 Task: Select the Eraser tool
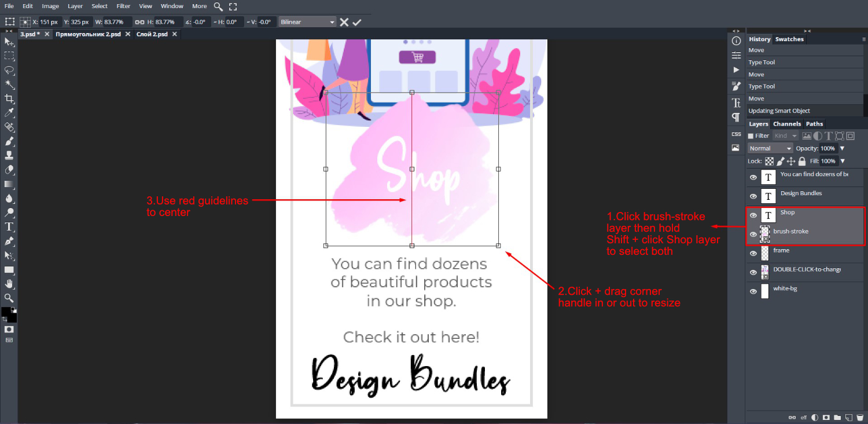9,170
